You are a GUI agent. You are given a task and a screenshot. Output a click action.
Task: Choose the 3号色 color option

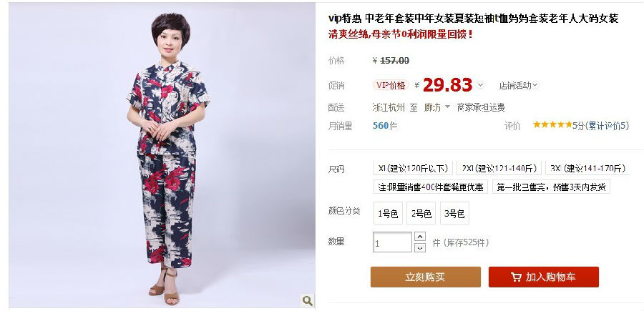click(454, 213)
